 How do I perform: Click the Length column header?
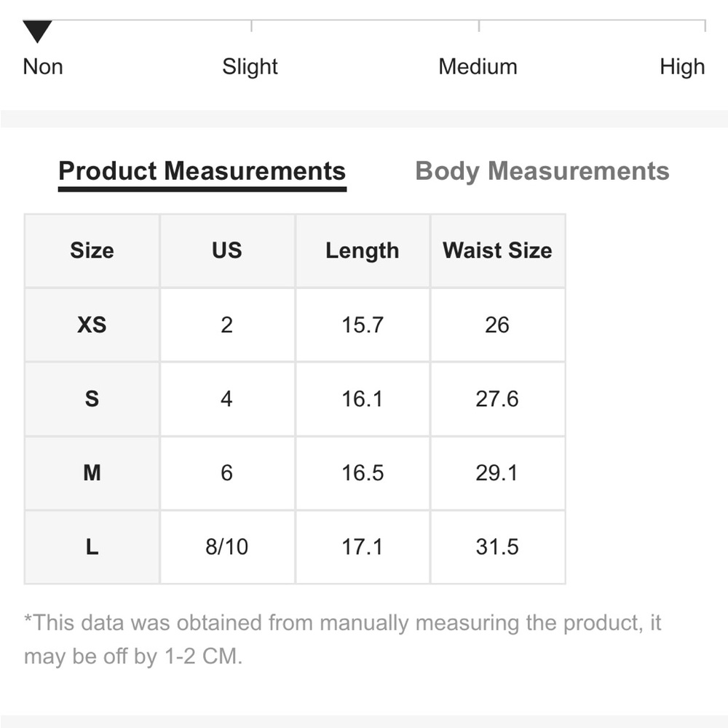point(363,250)
